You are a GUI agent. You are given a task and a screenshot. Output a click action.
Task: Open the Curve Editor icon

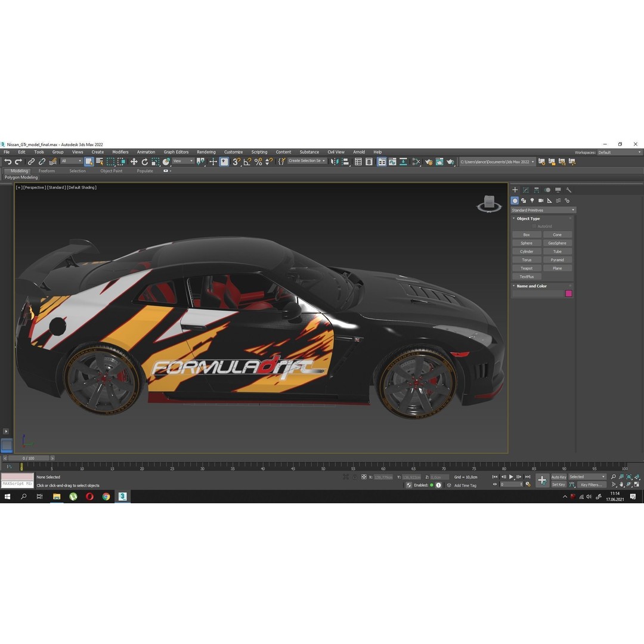tap(392, 162)
